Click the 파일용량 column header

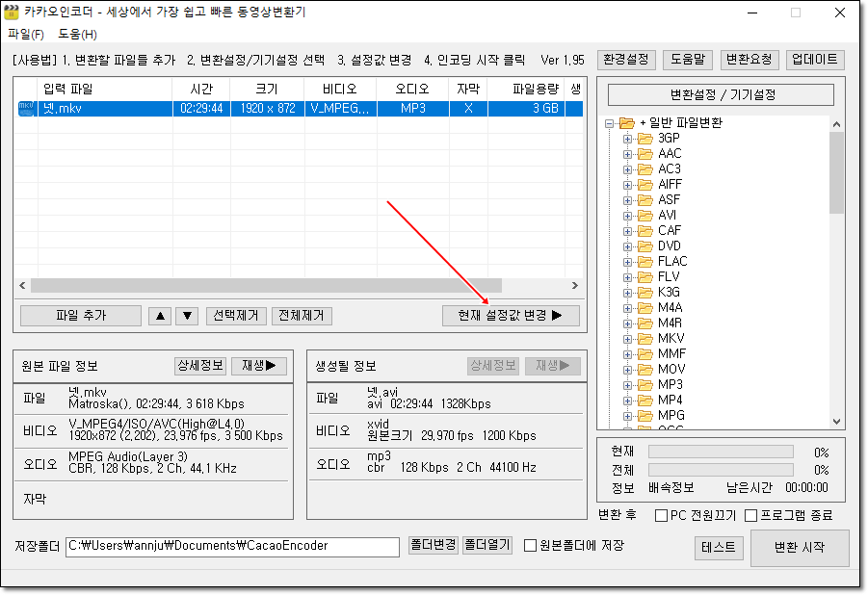[x=526, y=90]
